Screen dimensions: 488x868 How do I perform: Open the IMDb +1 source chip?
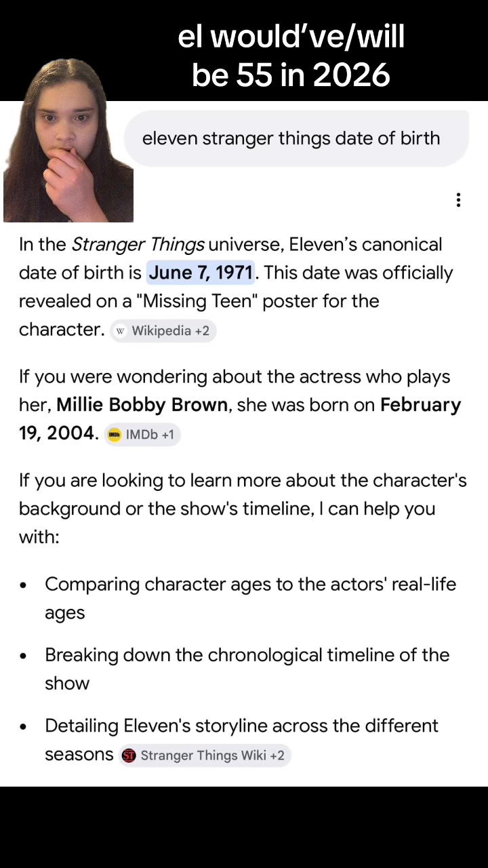click(142, 435)
